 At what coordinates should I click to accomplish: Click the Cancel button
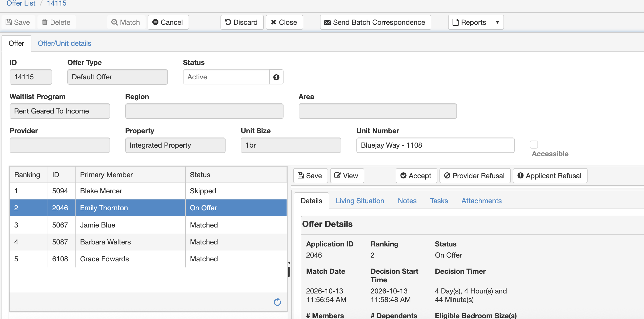[x=168, y=22]
